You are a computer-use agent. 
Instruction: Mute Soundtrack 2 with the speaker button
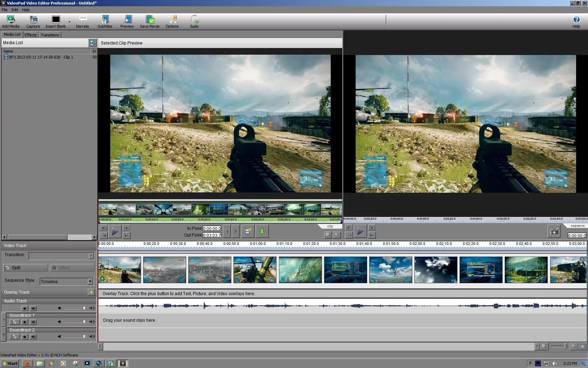pos(33,337)
